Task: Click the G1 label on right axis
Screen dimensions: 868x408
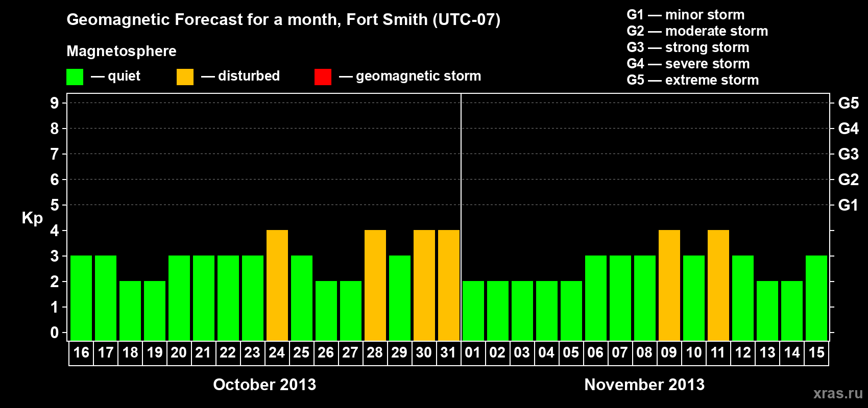Action: (848, 205)
